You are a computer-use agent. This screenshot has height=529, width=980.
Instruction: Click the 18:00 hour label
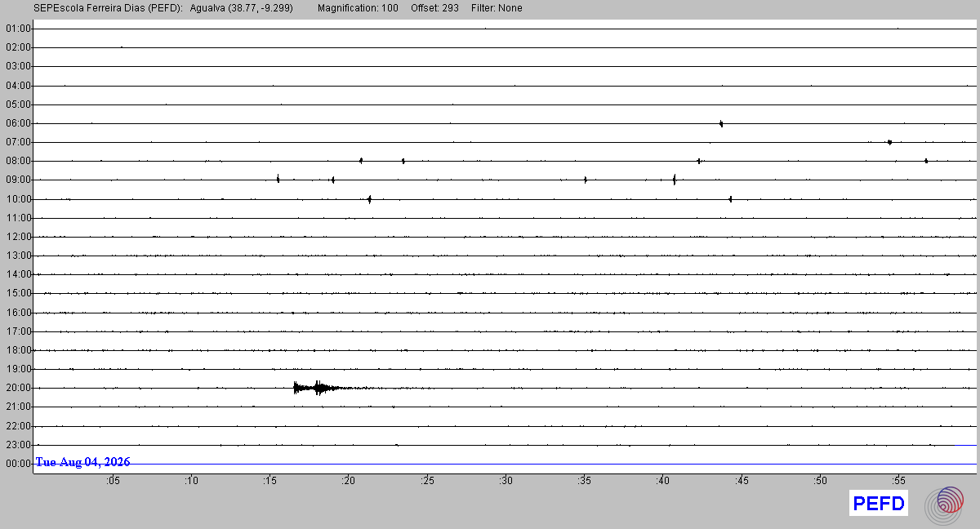(18, 350)
